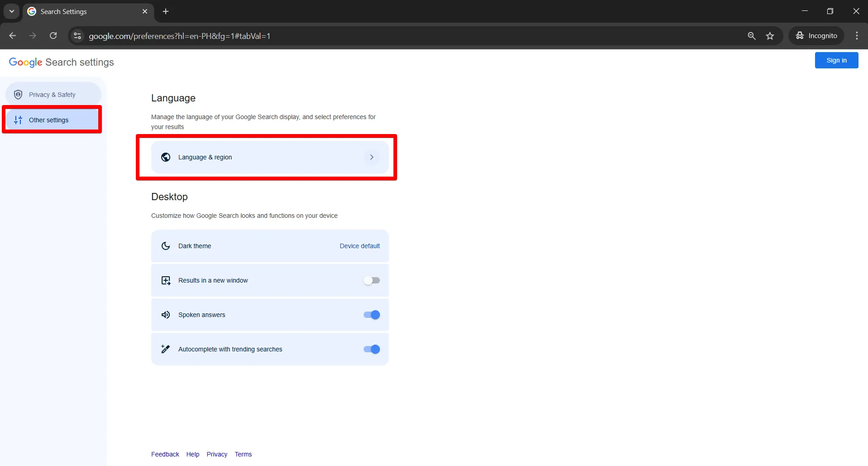Open a new tab with plus icon
This screenshot has width=868, height=466.
tap(166, 11)
